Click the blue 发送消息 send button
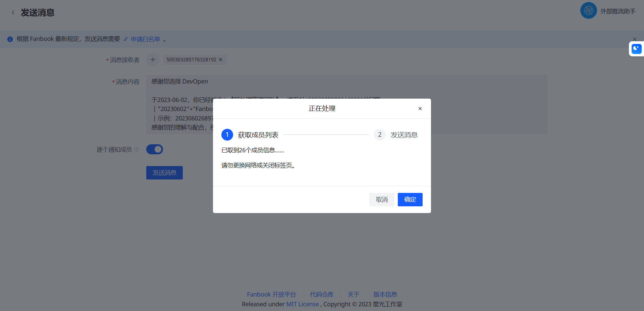Viewport: 644px width, 311px height. (164, 172)
